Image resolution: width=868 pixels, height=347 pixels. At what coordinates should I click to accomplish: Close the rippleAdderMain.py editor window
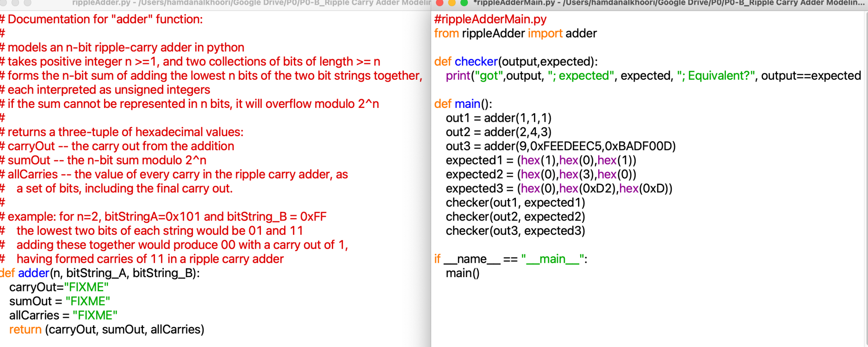tap(439, 3)
